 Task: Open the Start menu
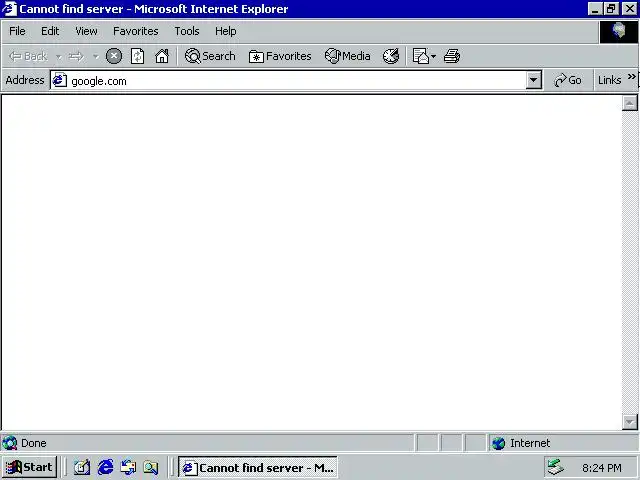point(29,467)
